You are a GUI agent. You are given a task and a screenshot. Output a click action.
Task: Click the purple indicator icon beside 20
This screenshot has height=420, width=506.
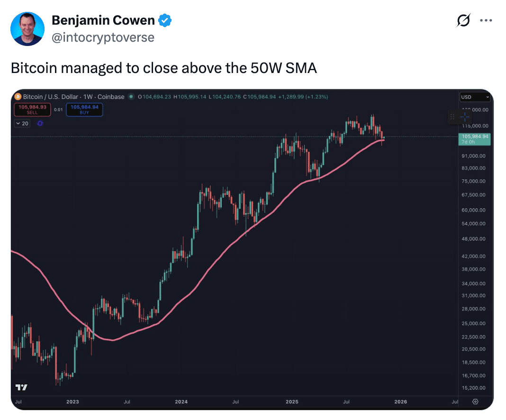tap(40, 123)
